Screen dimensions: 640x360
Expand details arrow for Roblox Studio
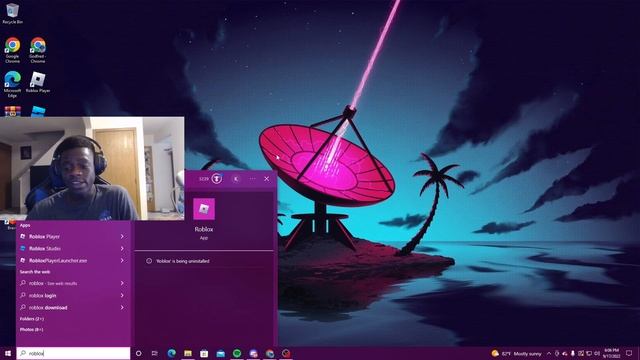(122, 248)
